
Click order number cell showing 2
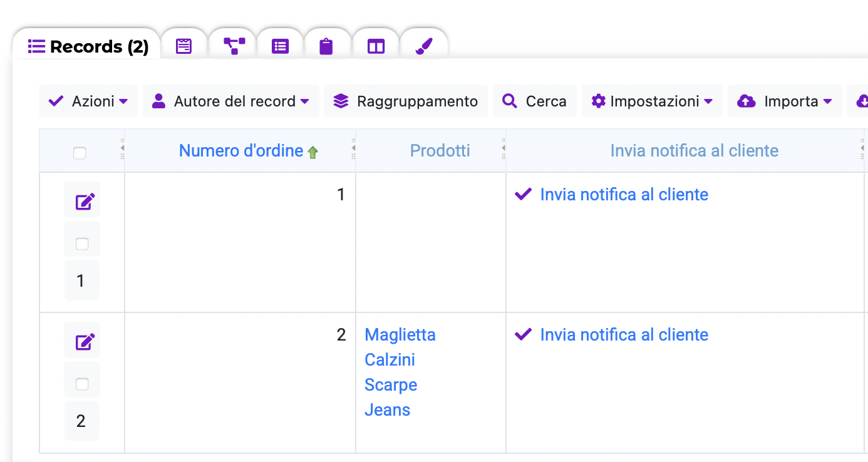point(240,382)
